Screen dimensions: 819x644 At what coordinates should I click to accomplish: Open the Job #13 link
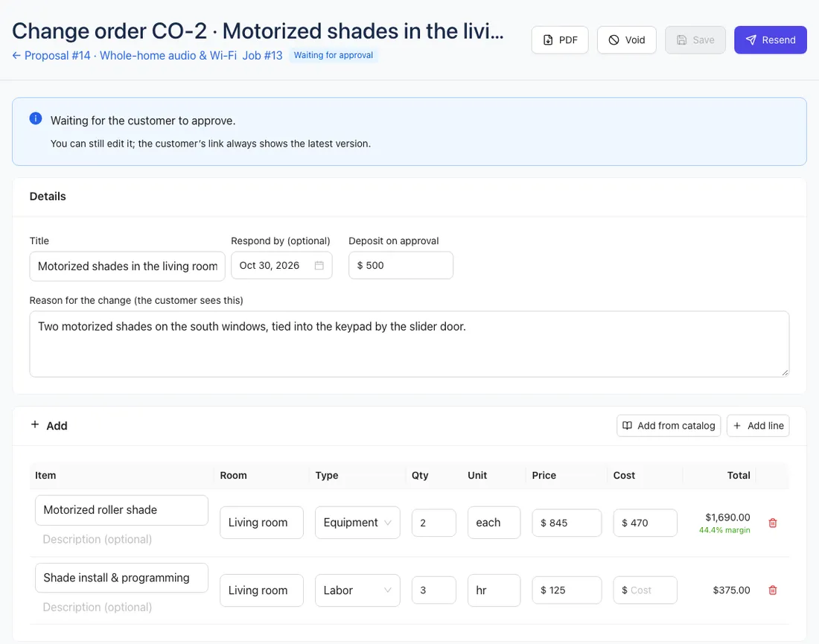pos(262,55)
